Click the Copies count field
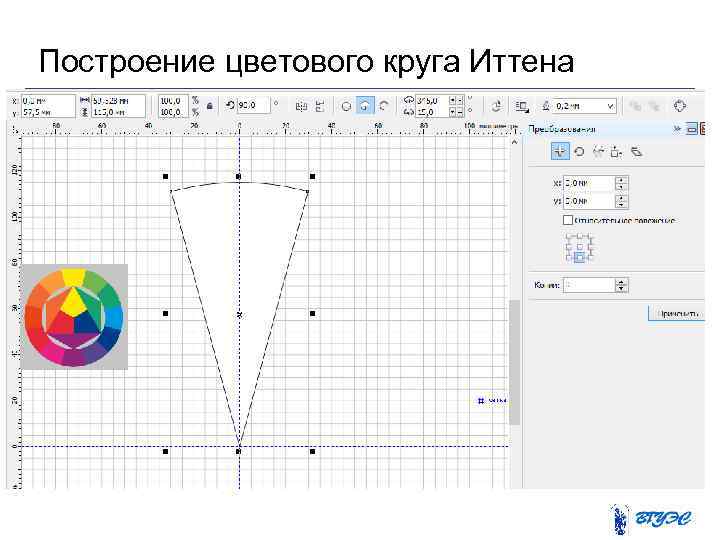 tap(589, 285)
